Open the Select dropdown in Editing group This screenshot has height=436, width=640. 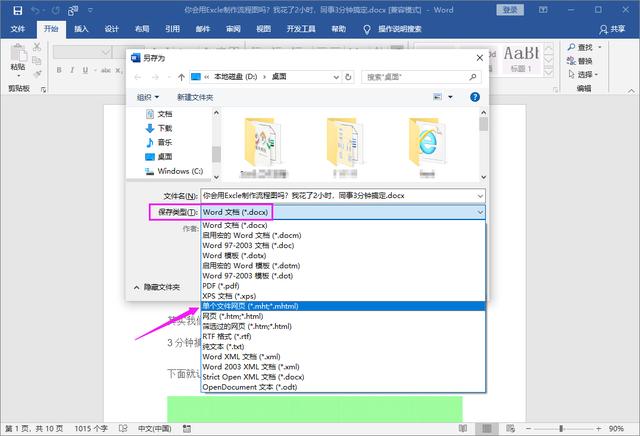pos(583,74)
